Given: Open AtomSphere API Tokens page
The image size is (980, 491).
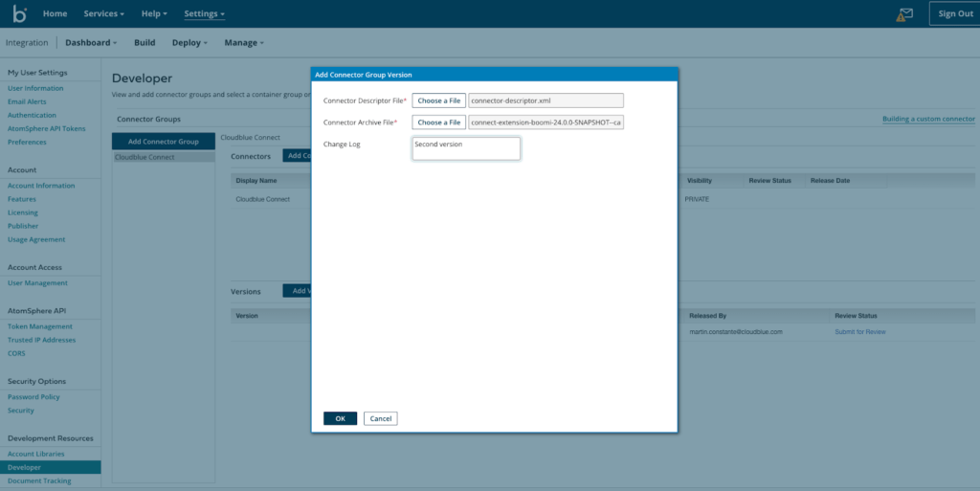Looking at the screenshot, I should click(x=46, y=128).
